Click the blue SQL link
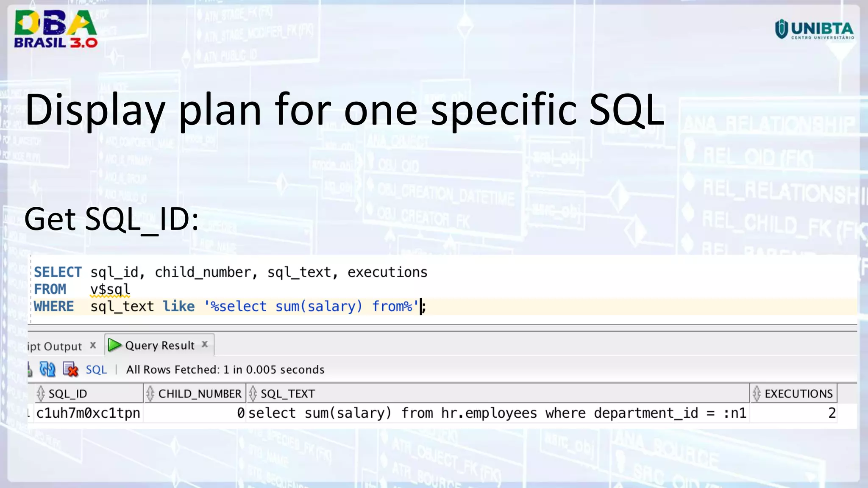The width and height of the screenshot is (868, 488). pyautogui.click(x=96, y=370)
